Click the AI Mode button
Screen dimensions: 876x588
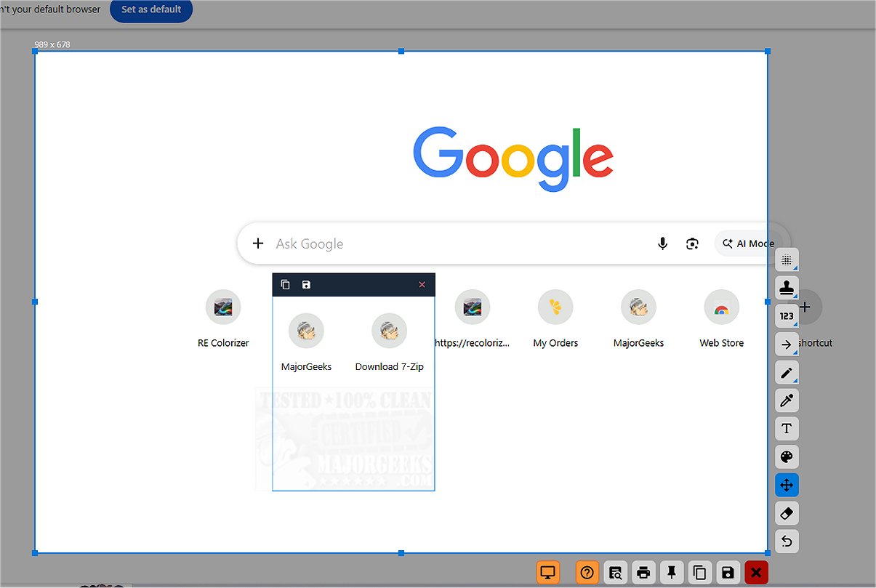coord(749,243)
